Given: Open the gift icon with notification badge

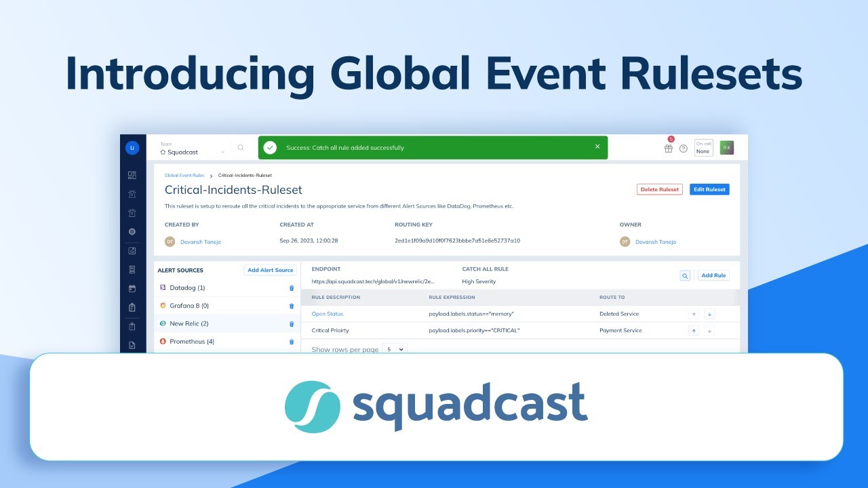Looking at the screenshot, I should [x=669, y=148].
